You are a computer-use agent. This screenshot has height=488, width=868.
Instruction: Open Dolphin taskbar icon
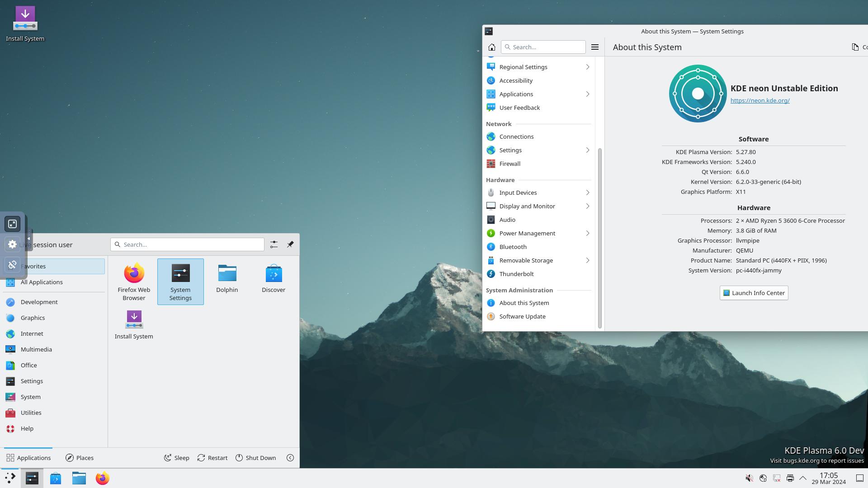[x=79, y=478]
